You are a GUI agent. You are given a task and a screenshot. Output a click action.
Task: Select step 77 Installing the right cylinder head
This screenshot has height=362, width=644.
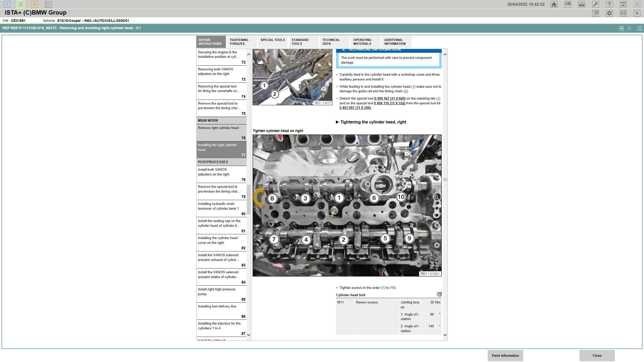[x=221, y=150]
